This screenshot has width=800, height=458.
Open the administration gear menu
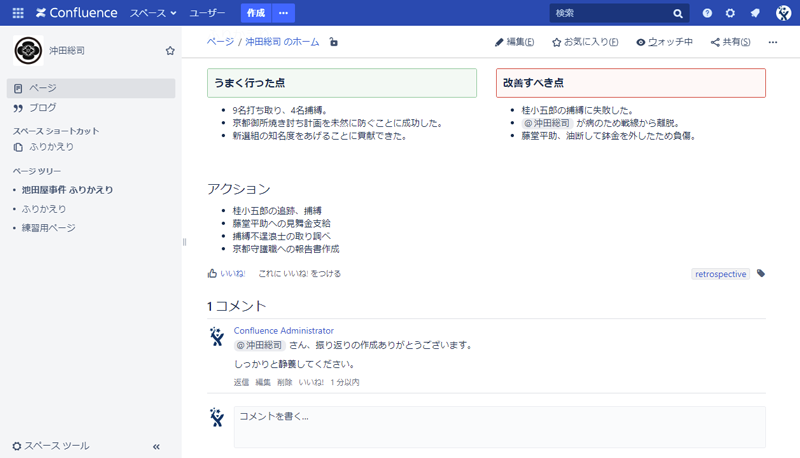tap(731, 13)
